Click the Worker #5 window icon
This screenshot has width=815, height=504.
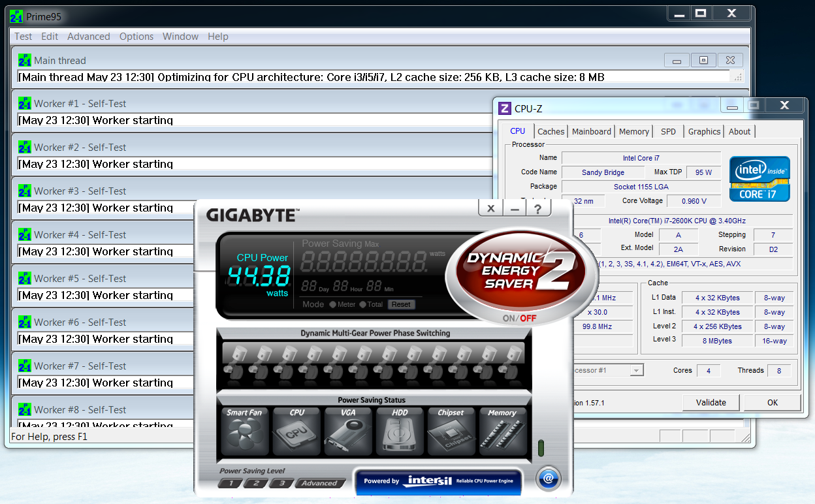[x=25, y=278]
